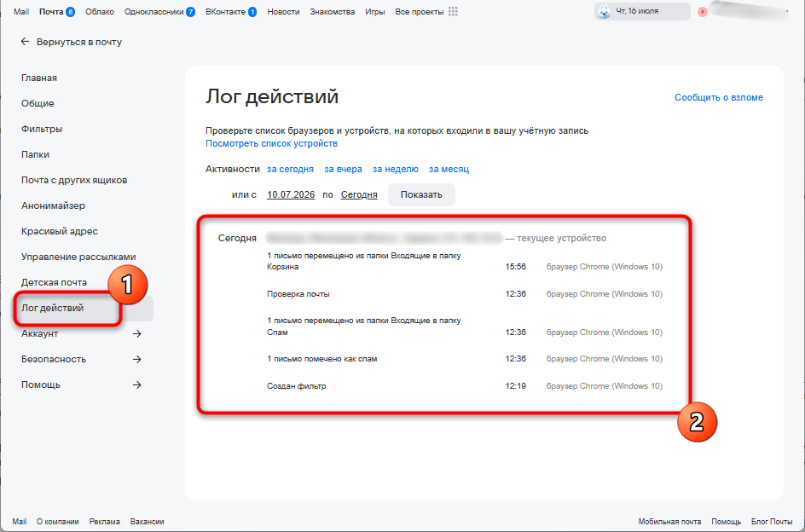Expand the Помощь section arrow
This screenshot has width=805, height=532.
coord(136,385)
